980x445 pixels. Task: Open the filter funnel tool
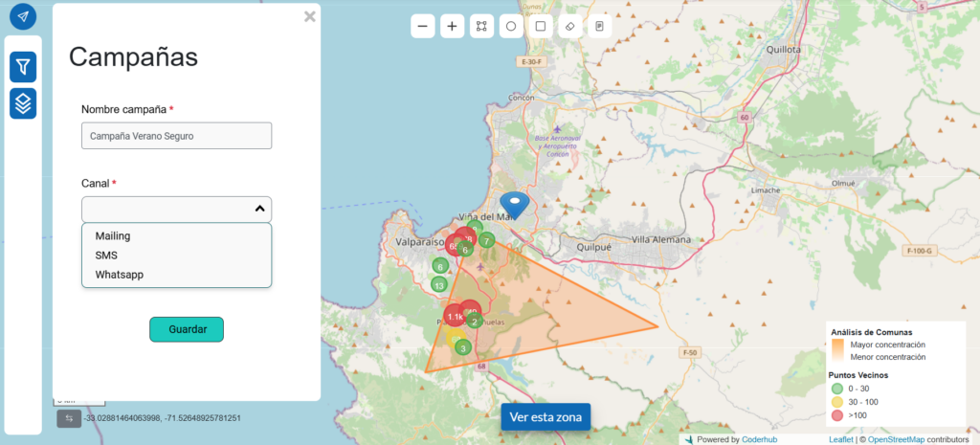23,67
